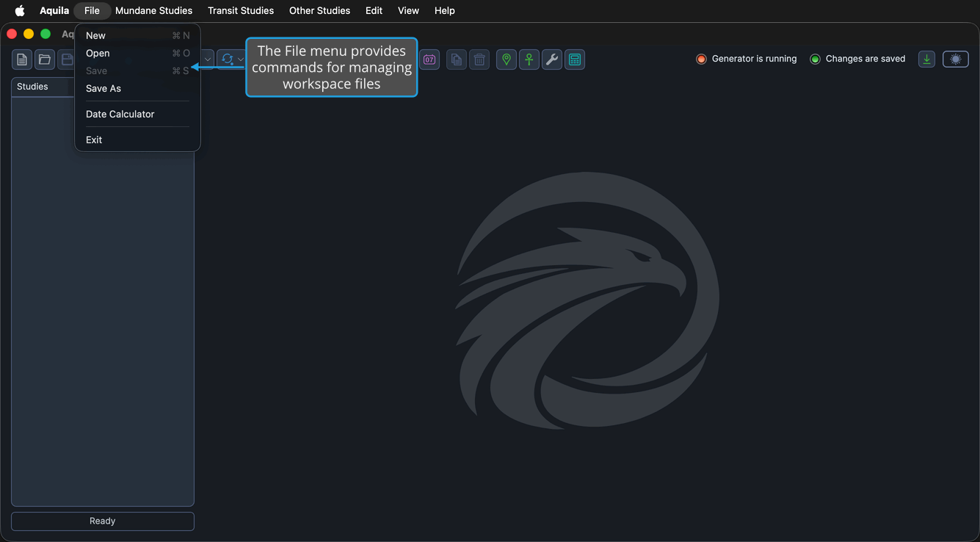The width and height of the screenshot is (980, 542).
Task: Click the green saved status light
Action: [815, 59]
